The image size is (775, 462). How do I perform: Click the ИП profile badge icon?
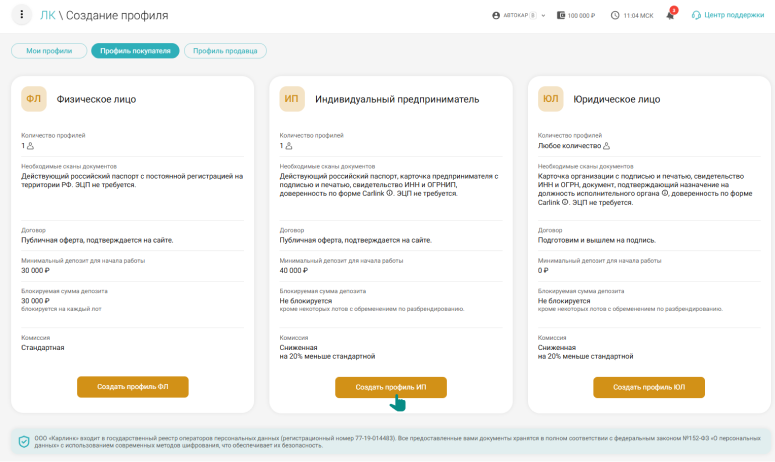pyautogui.click(x=292, y=99)
